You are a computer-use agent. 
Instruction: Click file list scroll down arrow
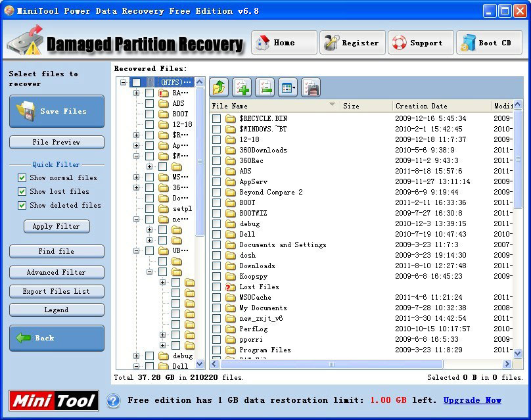[518, 353]
